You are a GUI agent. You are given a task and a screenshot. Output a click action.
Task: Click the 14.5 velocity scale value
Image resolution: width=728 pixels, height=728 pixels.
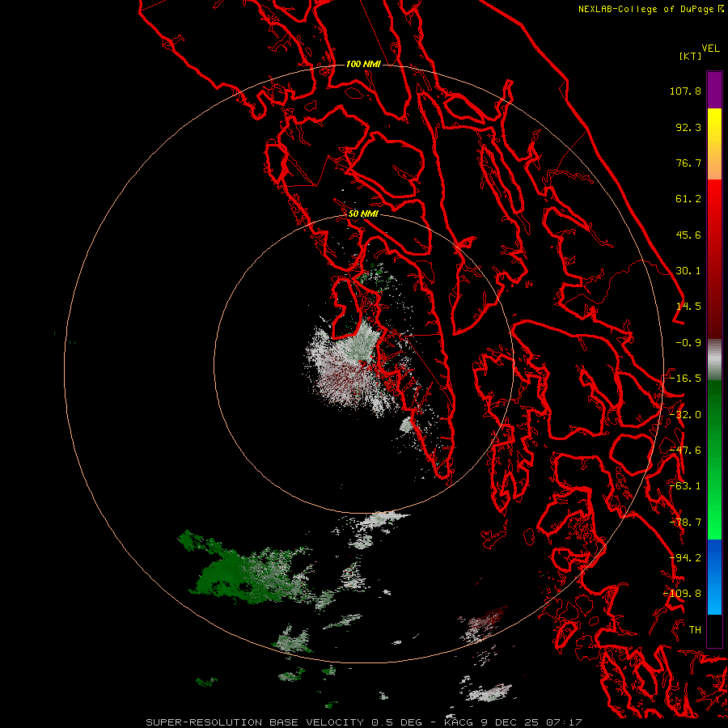688,307
